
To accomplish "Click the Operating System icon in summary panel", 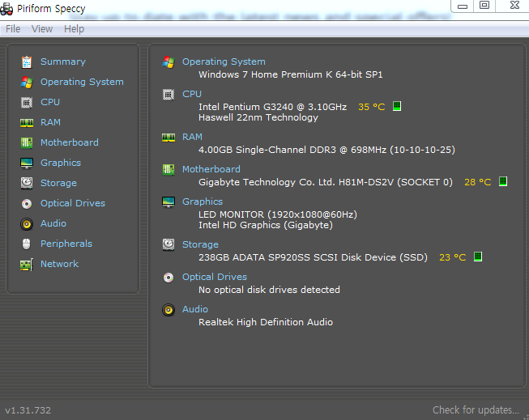I will 169,62.
